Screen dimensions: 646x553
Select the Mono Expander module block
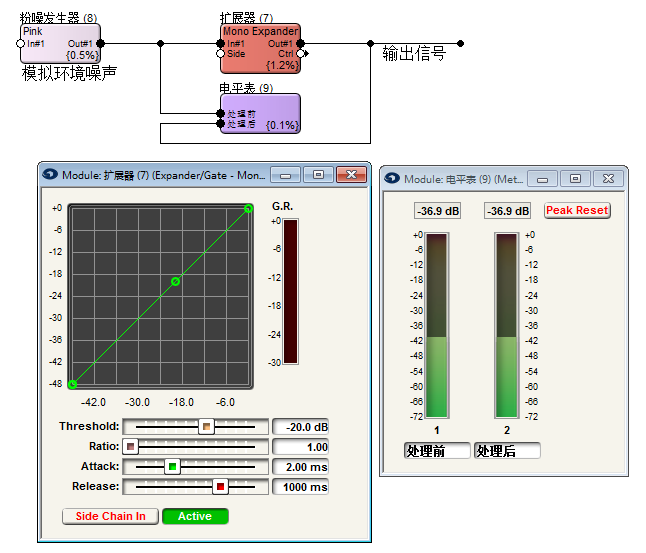[260, 48]
